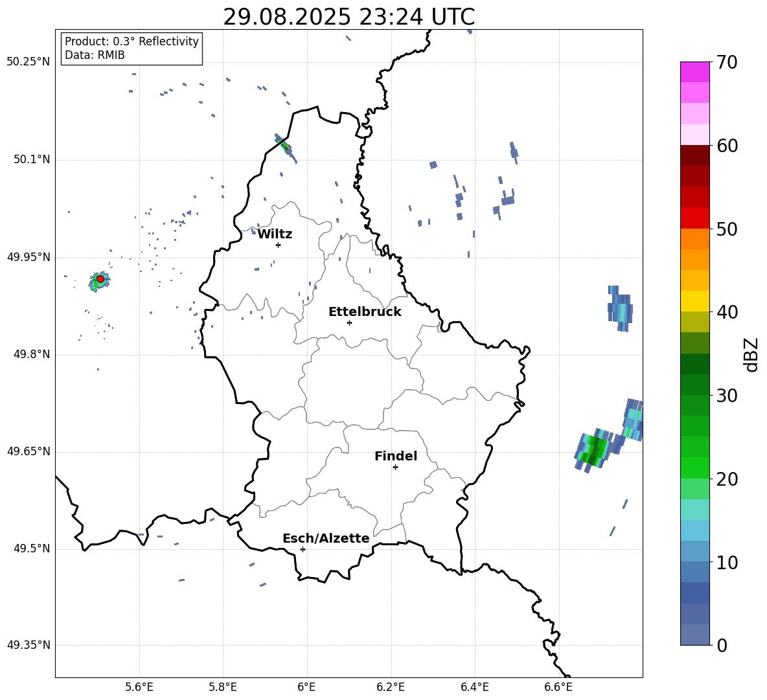Image resolution: width=767 pixels, height=700 pixels.
Task: Click the 70 colorbar tick label
Action: pyautogui.click(x=726, y=63)
